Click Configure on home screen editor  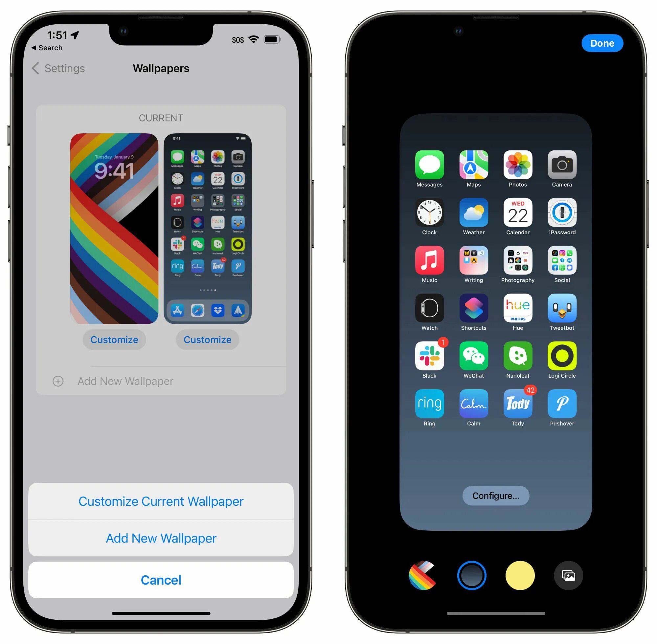495,495
